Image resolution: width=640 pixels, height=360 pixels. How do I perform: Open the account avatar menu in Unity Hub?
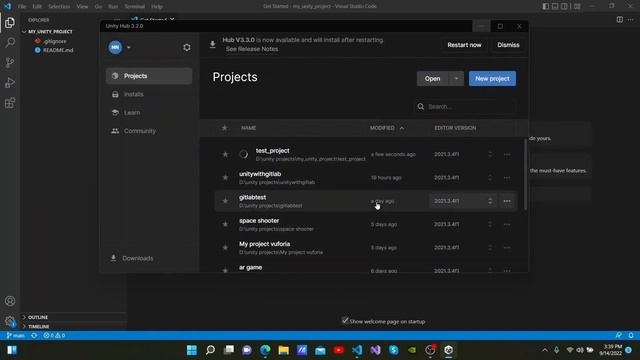pyautogui.click(x=115, y=47)
